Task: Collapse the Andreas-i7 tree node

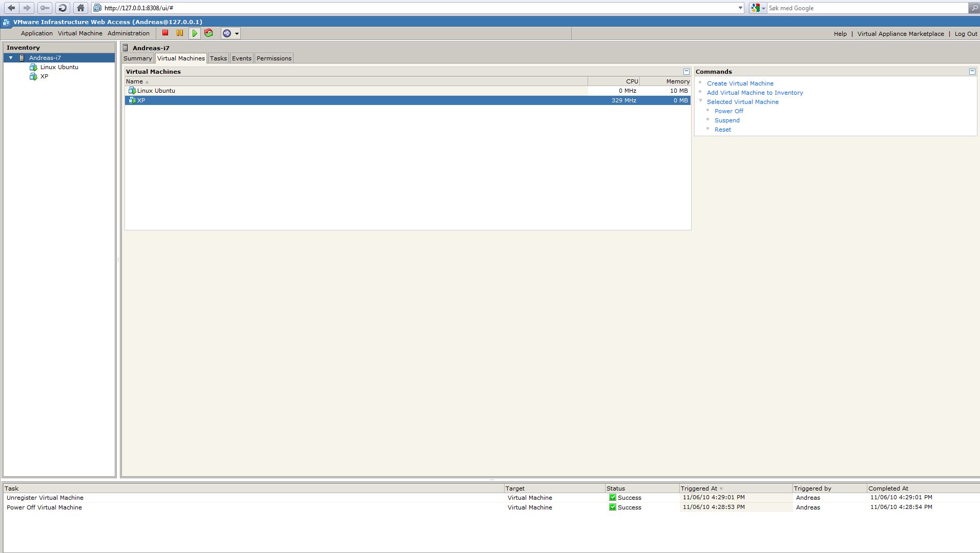Action: 11,58
